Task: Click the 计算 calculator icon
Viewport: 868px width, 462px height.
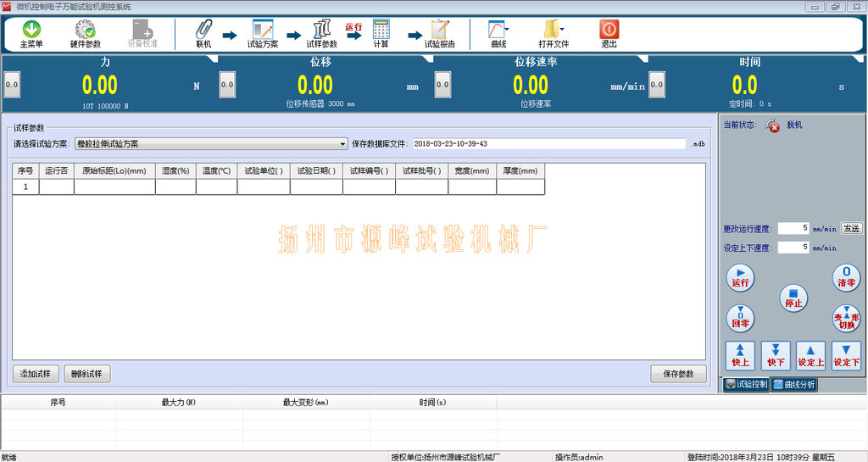Action: point(381,33)
